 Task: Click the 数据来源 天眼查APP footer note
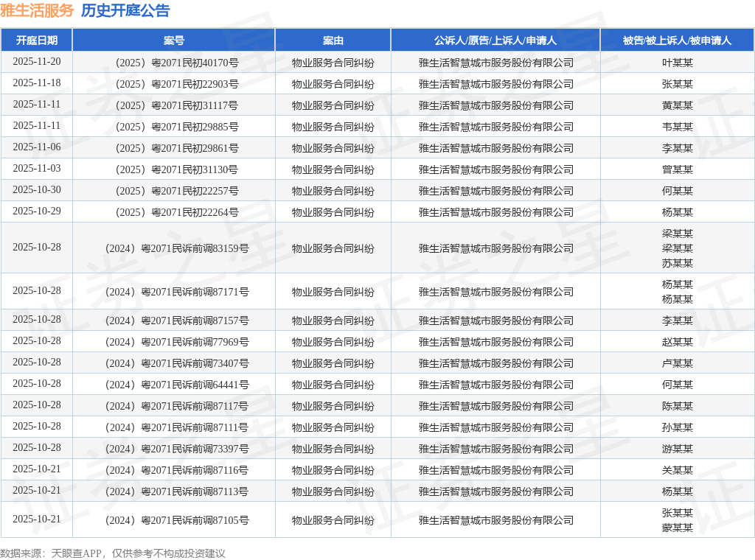(x=112, y=553)
